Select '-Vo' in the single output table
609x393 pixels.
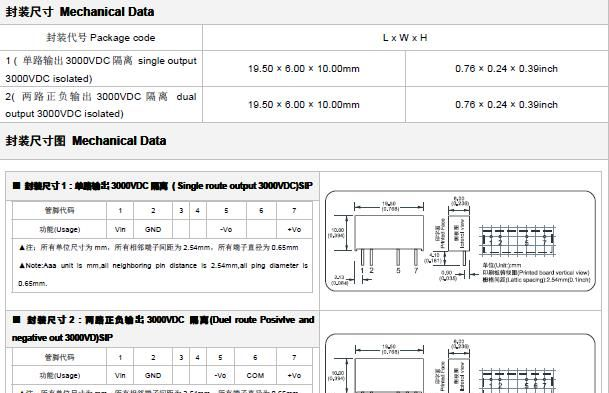point(226,230)
